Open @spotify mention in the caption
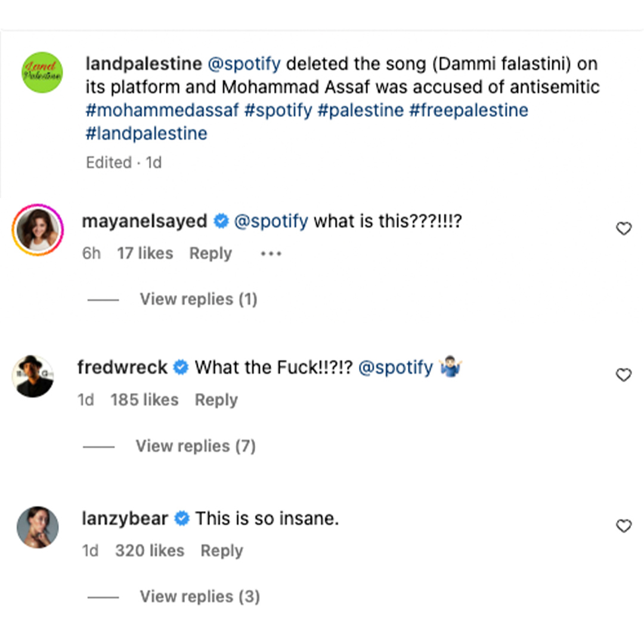 click(x=244, y=64)
